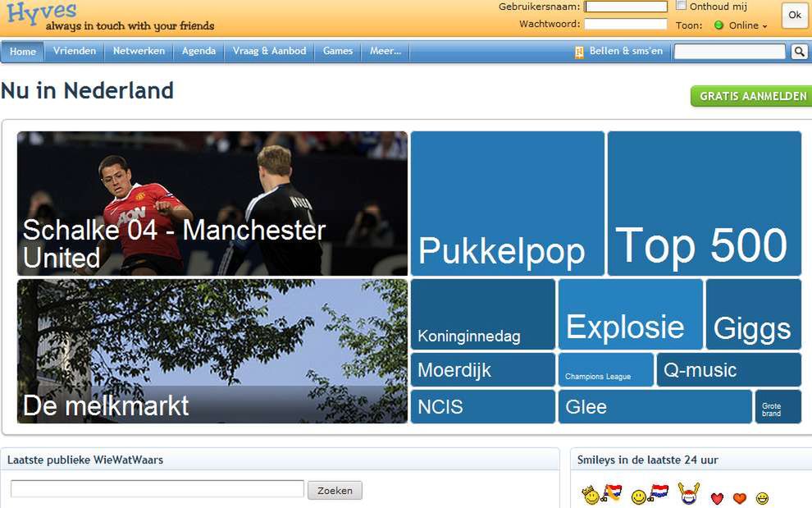This screenshot has height=508, width=812.
Task: Select the plain smiley waving Dutch flag
Action: (x=650, y=494)
